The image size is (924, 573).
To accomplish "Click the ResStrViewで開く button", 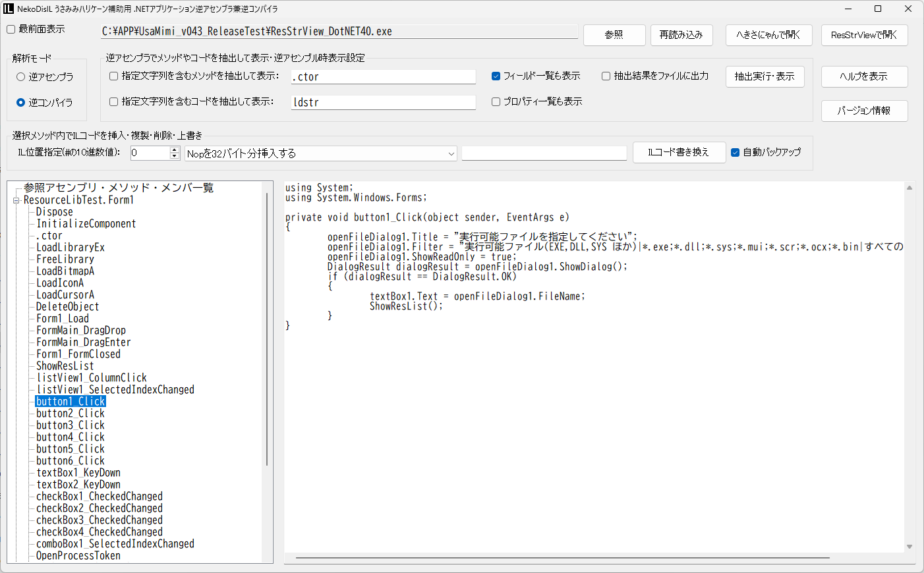I will 864,35.
